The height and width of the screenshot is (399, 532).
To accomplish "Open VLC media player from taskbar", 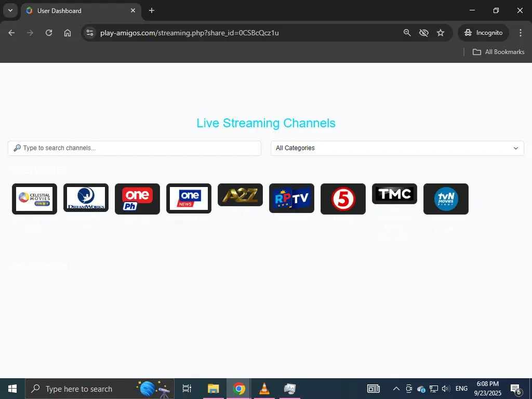I will point(264,389).
